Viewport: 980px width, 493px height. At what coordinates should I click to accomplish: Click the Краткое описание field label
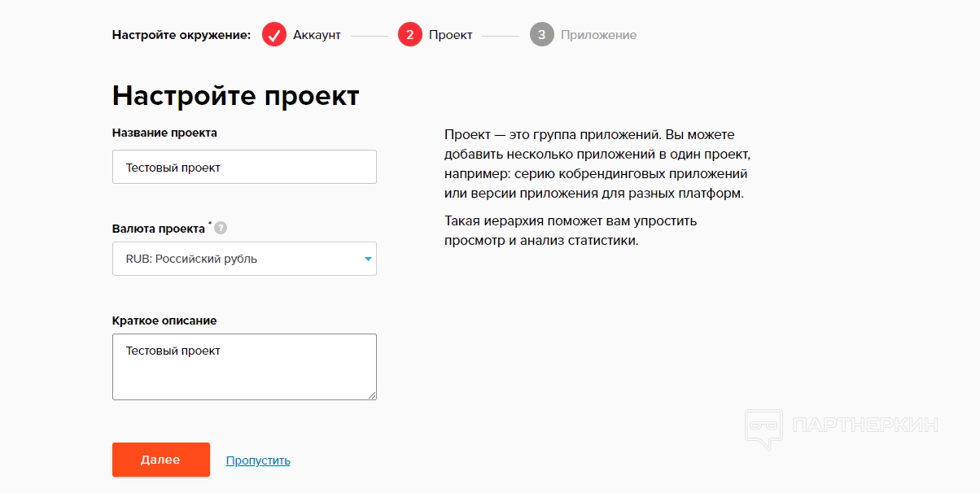click(x=164, y=321)
